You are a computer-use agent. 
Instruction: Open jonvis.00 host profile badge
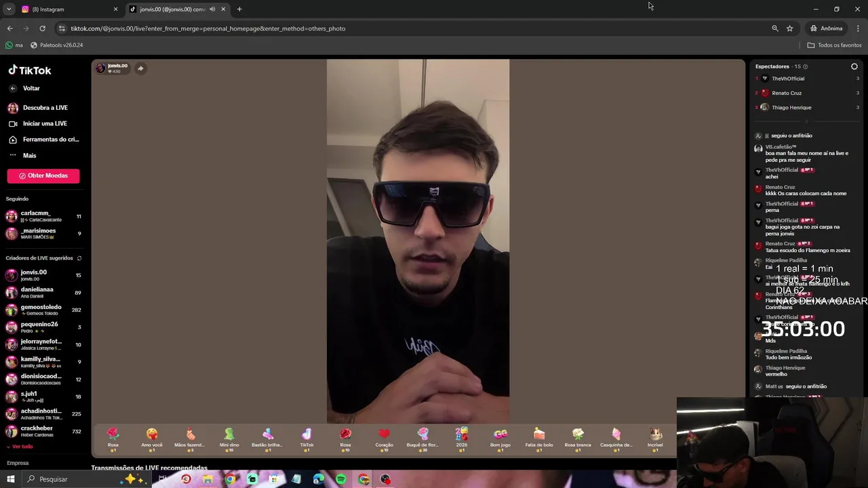point(113,68)
